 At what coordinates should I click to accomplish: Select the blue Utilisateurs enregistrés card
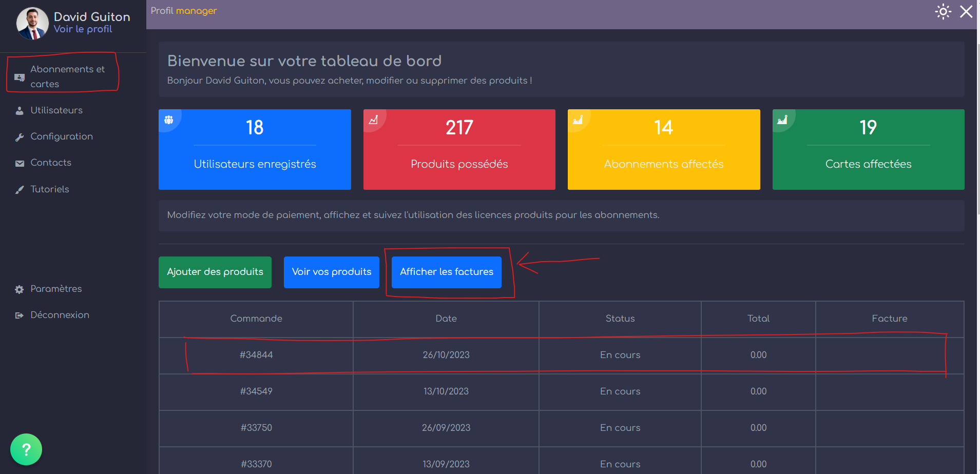click(x=255, y=149)
